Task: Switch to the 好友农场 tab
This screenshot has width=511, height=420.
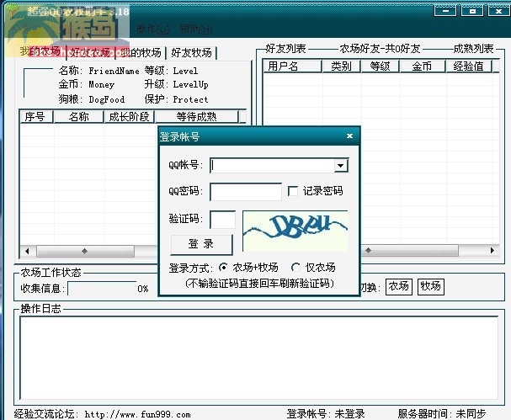Action: (x=90, y=53)
